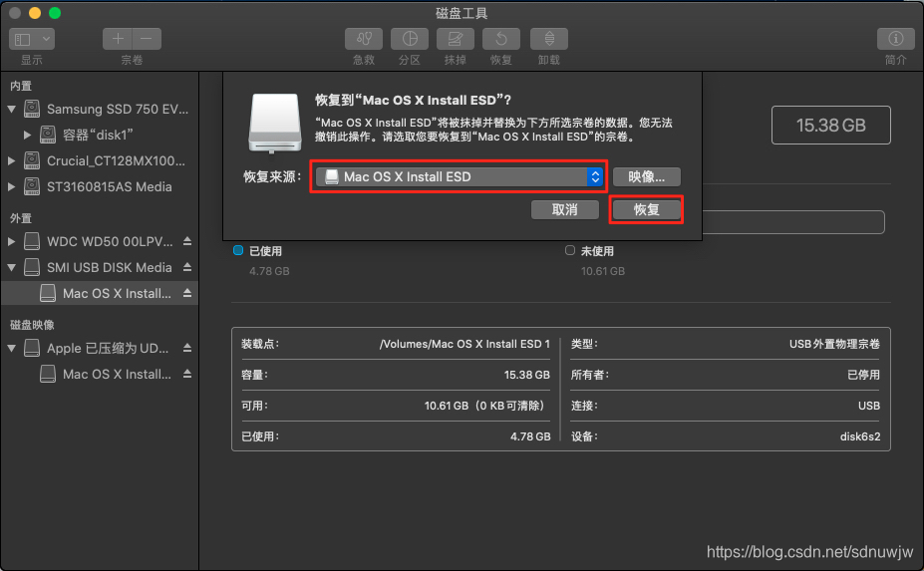Viewport: 924px width, 571px height.
Task: Click the Unmount (卸载) toolbar icon
Action: [548, 39]
